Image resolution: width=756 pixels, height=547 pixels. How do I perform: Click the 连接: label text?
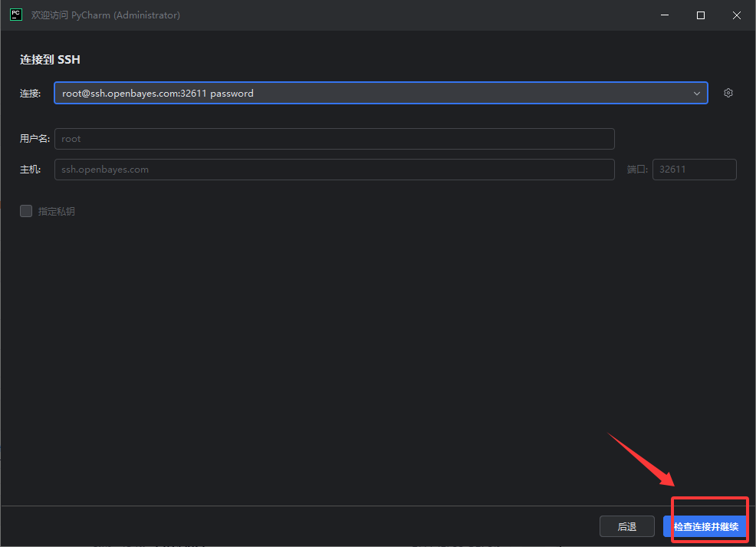click(30, 94)
